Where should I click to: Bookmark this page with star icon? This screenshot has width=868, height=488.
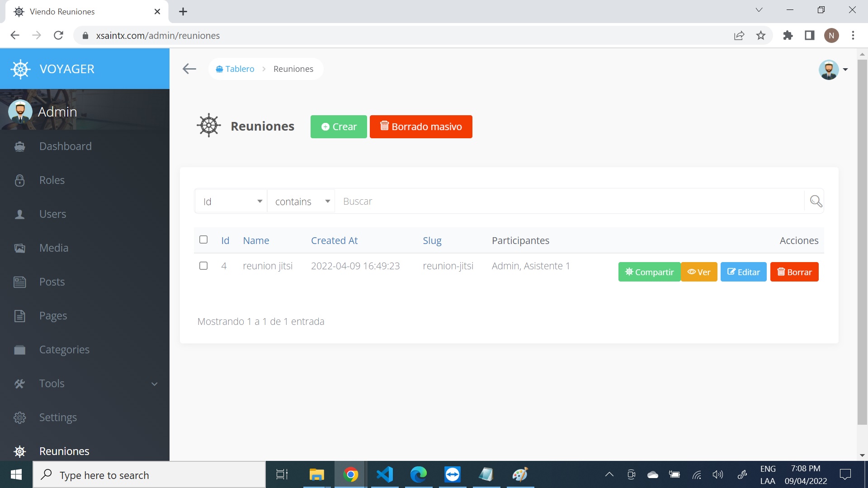tap(761, 35)
